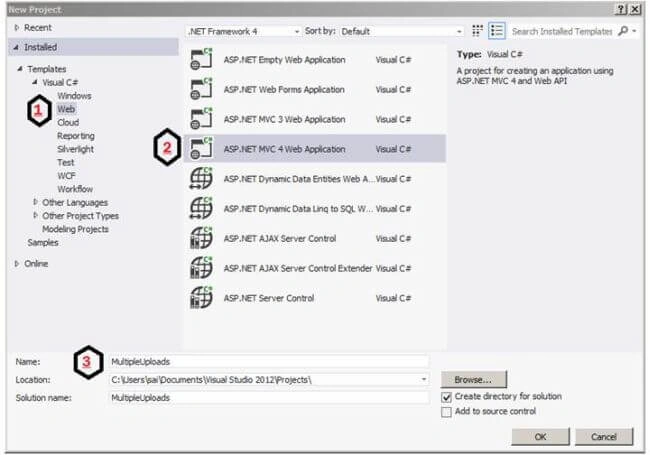Click the search magnifier icon
Viewport: 650px width, 455px height.
623,31
